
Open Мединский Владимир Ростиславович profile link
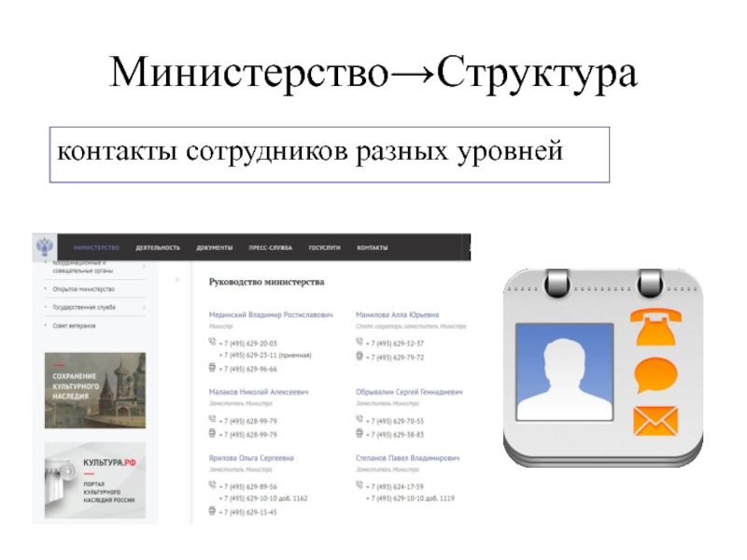point(270,315)
